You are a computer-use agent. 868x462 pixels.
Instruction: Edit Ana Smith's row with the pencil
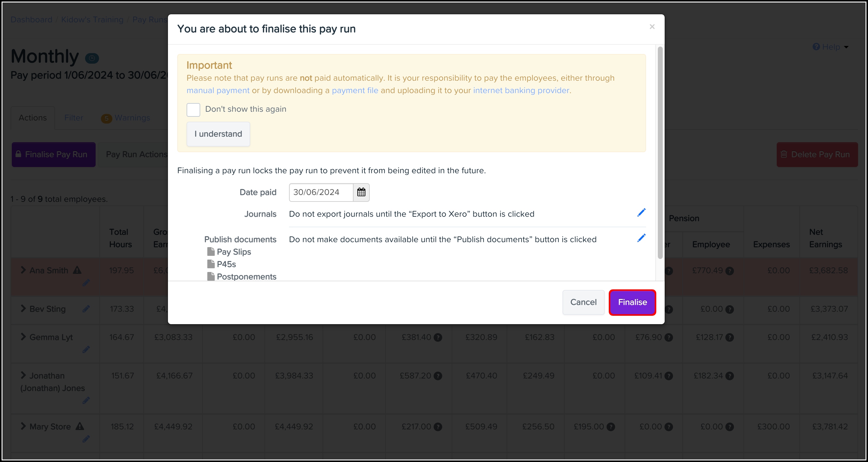coord(86,283)
